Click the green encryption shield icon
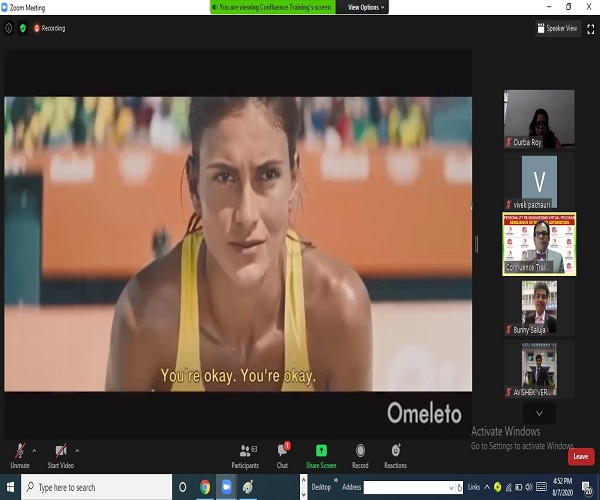600x500 pixels. click(x=23, y=28)
